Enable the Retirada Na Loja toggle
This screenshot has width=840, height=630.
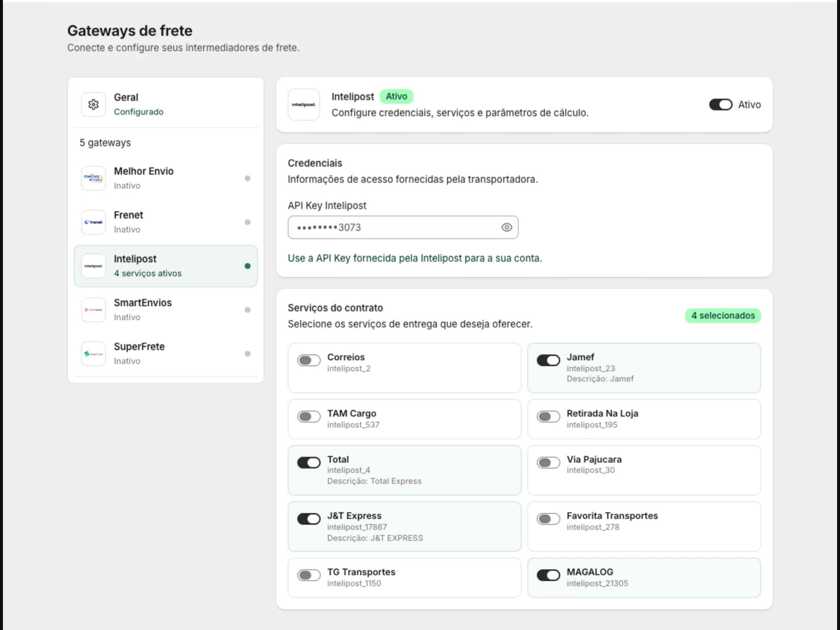[548, 417]
